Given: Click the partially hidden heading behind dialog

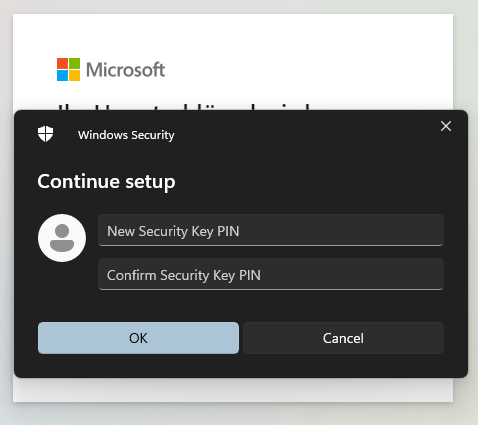Looking at the screenshot, I should 183,106.
